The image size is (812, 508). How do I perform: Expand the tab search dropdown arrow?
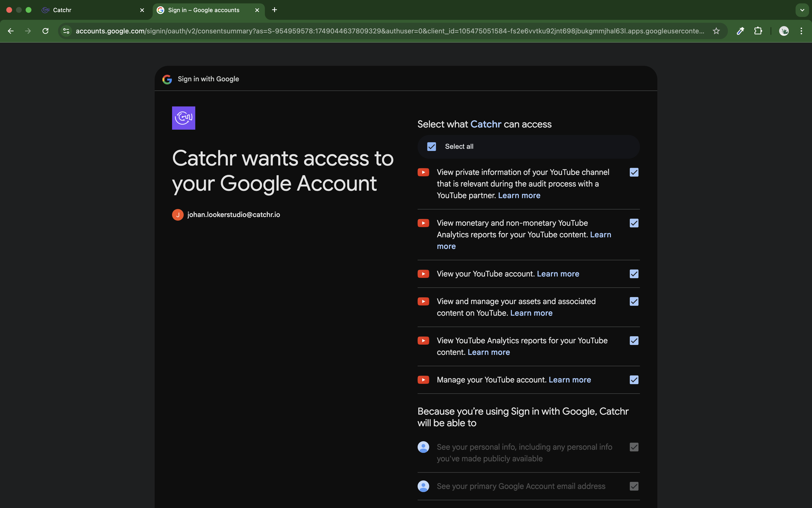802,10
